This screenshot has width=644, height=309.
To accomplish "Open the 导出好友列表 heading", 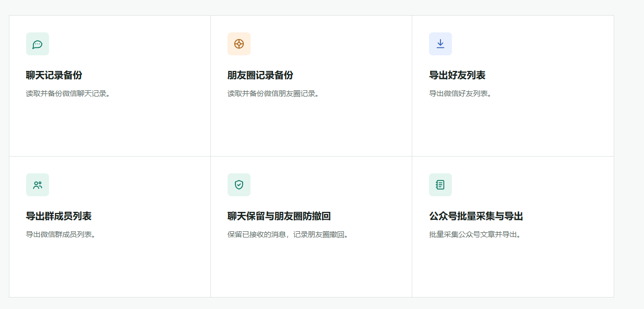I will pyautogui.click(x=457, y=75).
